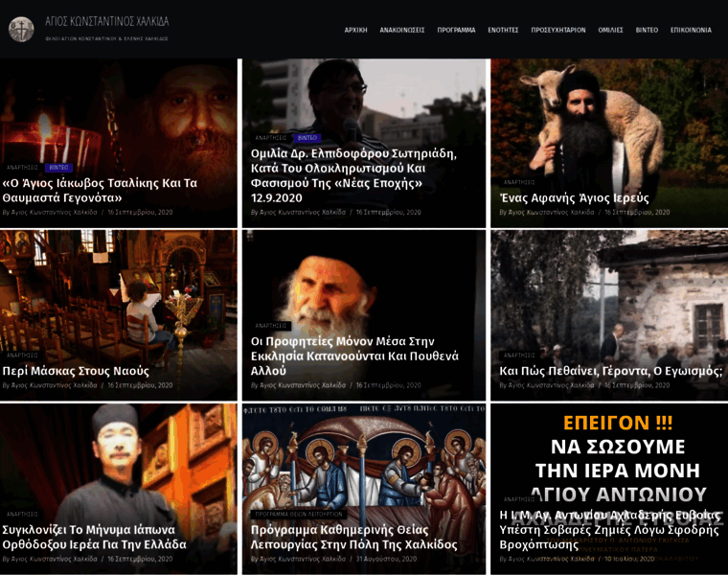Viewport: 728px width, 575px height.
Task: Click date 10 Ιουλίου, 2020 under Αγ. Αντωνίου article
Action: [x=629, y=559]
